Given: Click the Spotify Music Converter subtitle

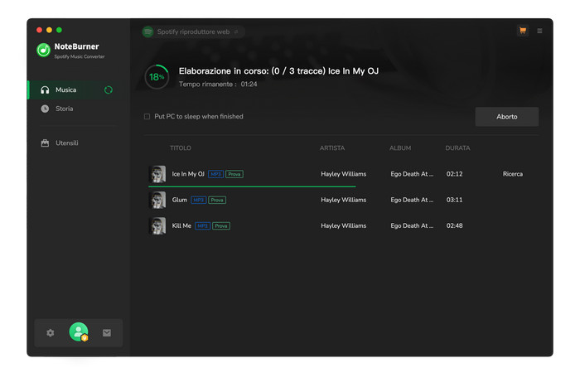Looking at the screenshot, I should click(80, 56).
